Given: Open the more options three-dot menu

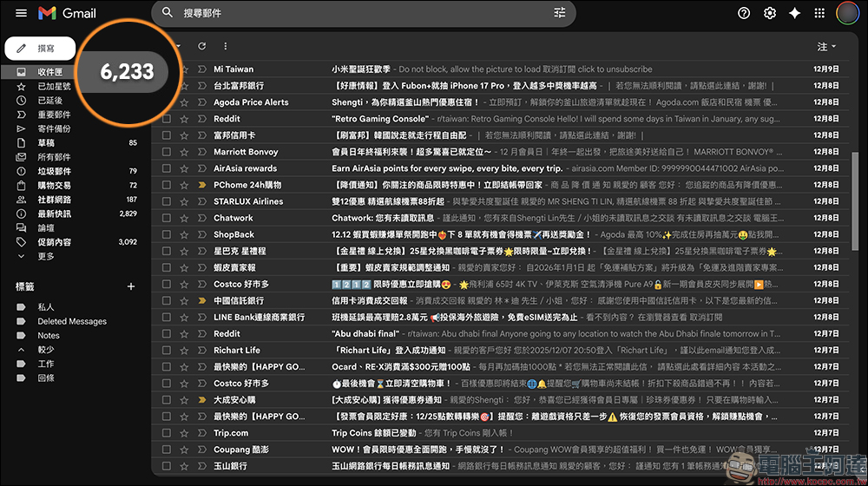Looking at the screenshot, I should tap(225, 46).
